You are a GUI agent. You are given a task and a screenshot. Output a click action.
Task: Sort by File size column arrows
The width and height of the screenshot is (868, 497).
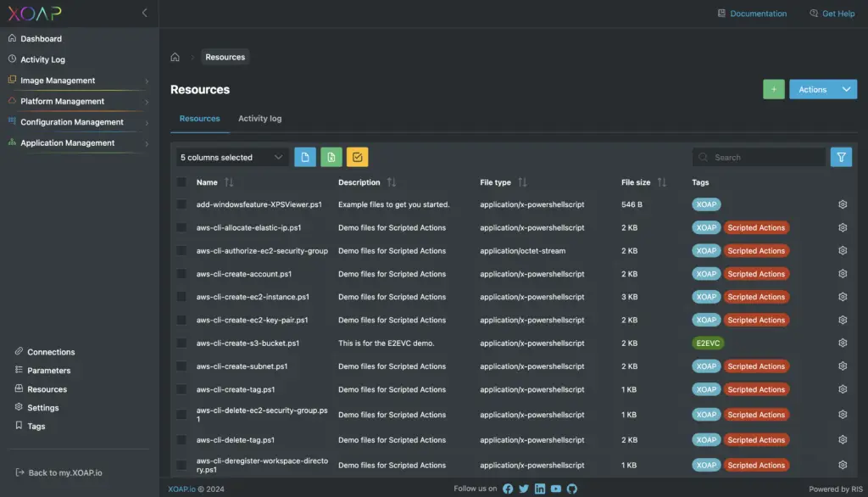tap(661, 182)
